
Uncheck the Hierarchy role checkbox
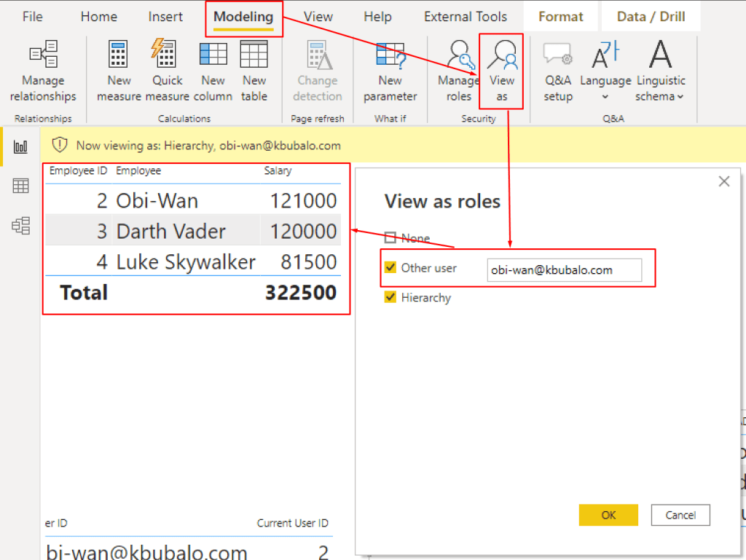pyautogui.click(x=390, y=297)
